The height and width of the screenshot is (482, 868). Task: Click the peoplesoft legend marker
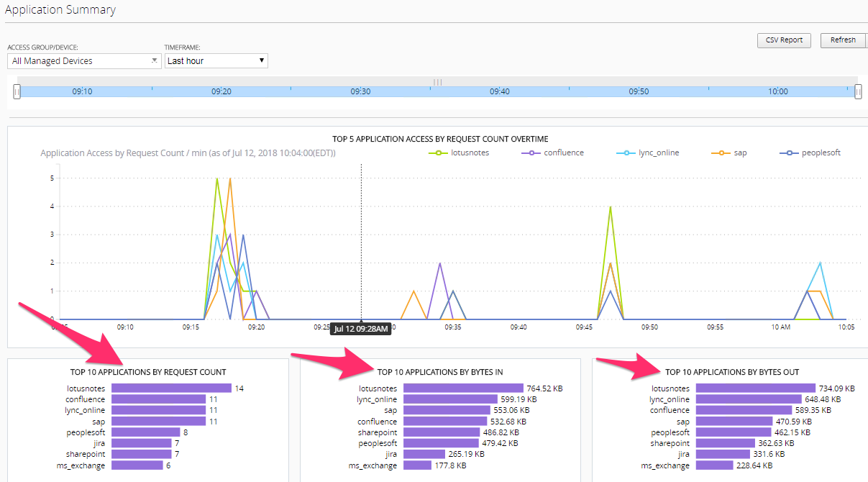[789, 153]
